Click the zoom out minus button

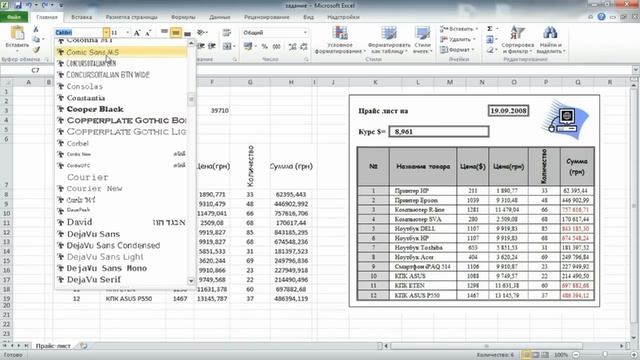[x=576, y=355]
